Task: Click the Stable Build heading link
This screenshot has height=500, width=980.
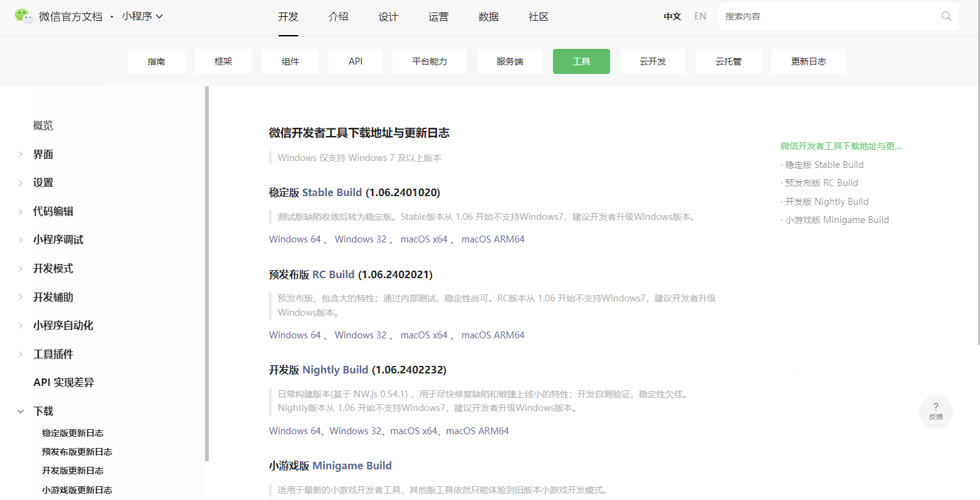Action: 332,192
